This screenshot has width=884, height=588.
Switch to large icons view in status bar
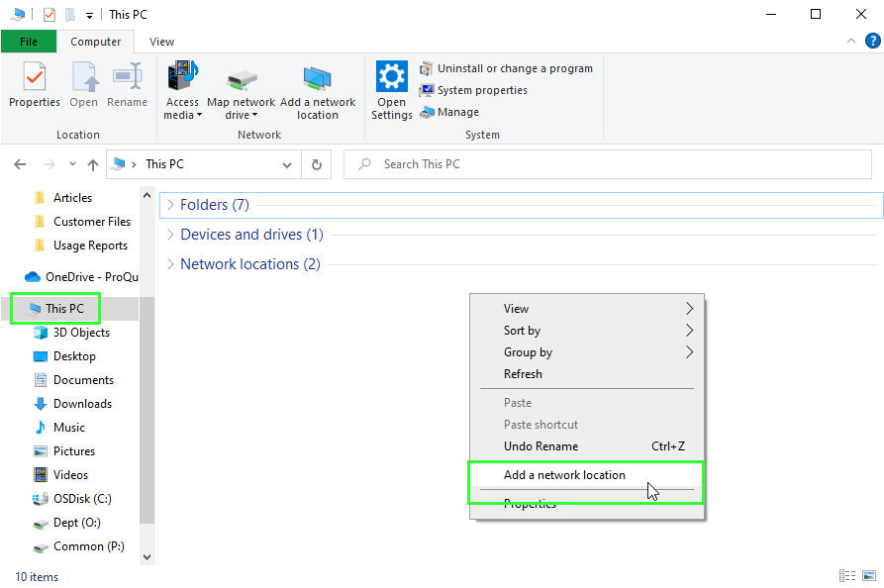pyautogui.click(x=869, y=576)
